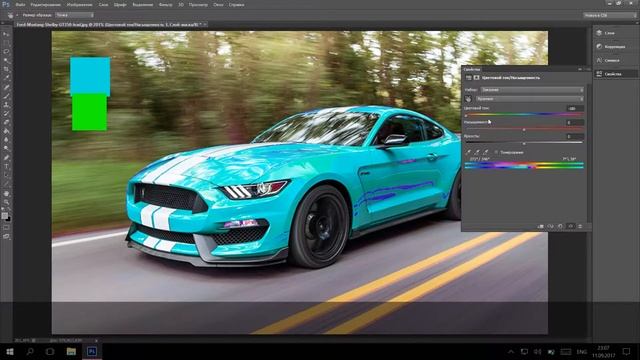
Task: Select the Eraser tool
Action: click(x=6, y=122)
